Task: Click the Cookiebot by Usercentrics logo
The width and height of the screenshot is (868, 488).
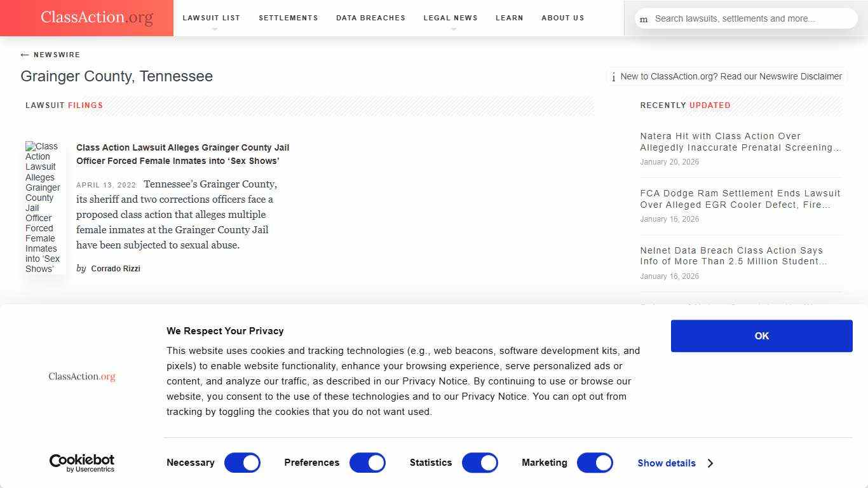Action: pos(82,463)
